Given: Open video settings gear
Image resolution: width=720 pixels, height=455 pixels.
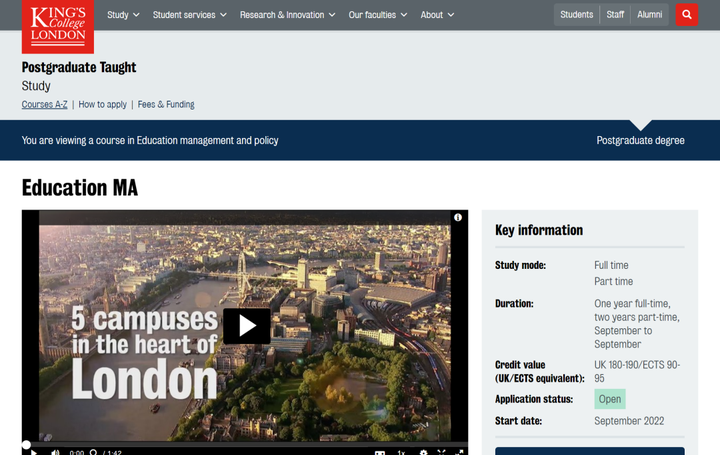Looking at the screenshot, I should point(423,453).
